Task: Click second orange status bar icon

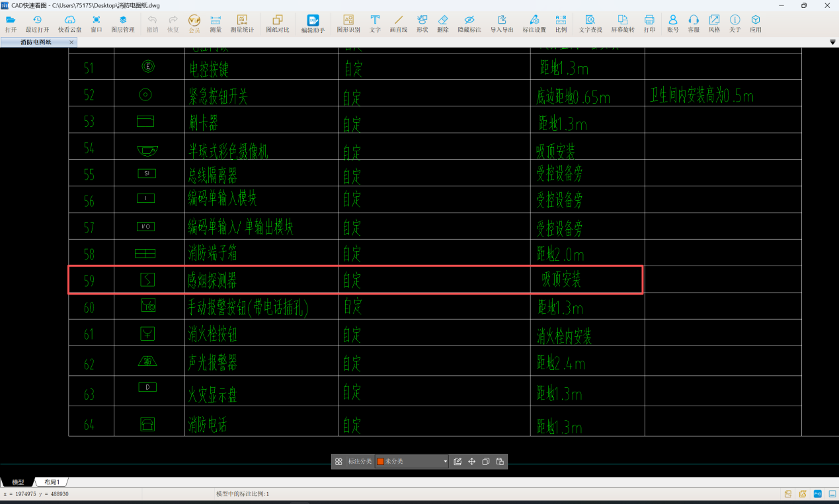Action: tap(803, 493)
